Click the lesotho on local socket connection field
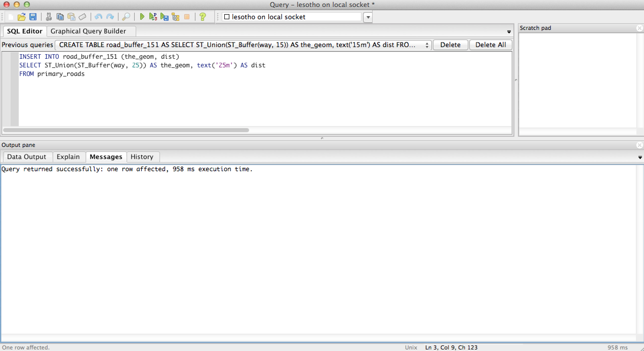The image size is (644, 351). 292,17
